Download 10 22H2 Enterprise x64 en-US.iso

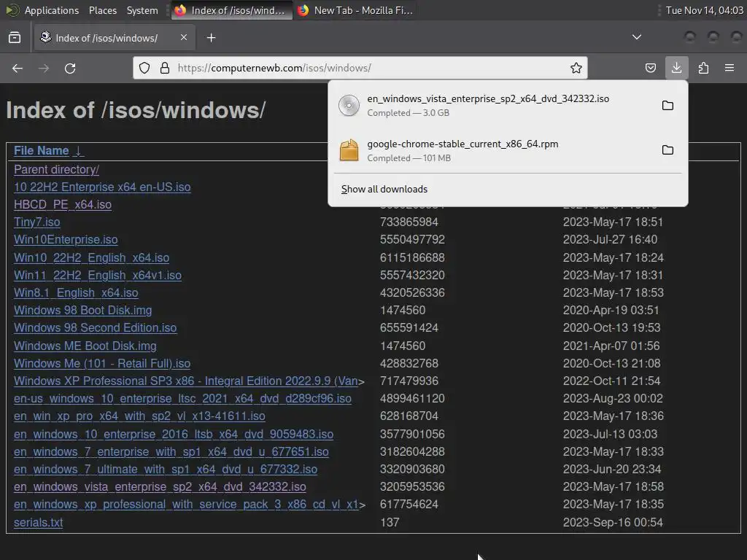(x=102, y=187)
